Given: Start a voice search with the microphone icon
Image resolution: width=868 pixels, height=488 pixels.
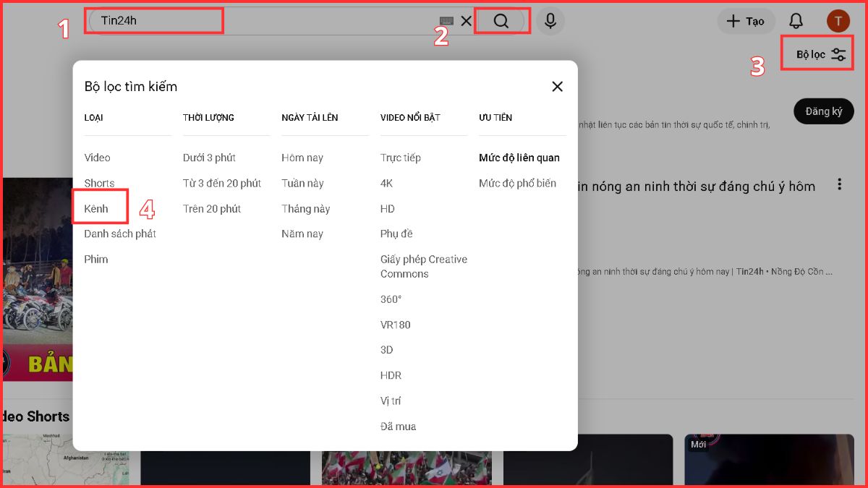Looking at the screenshot, I should coord(550,21).
